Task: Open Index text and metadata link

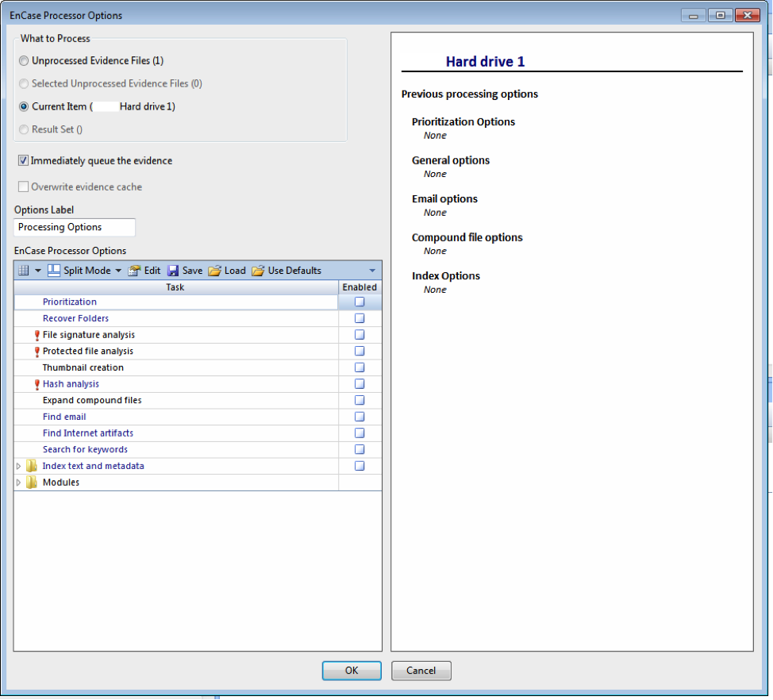Action: [93, 466]
